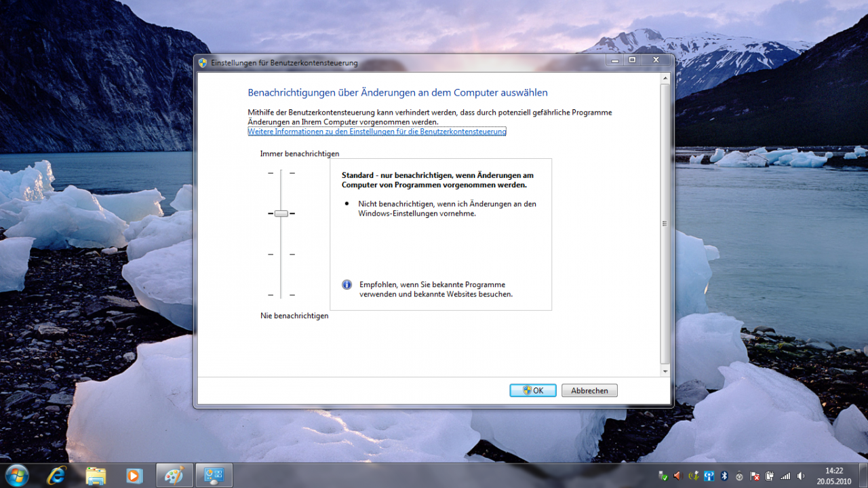Viewport: 868px width, 488px height.
Task: Click the Control Panel taskbar button
Action: (x=214, y=475)
